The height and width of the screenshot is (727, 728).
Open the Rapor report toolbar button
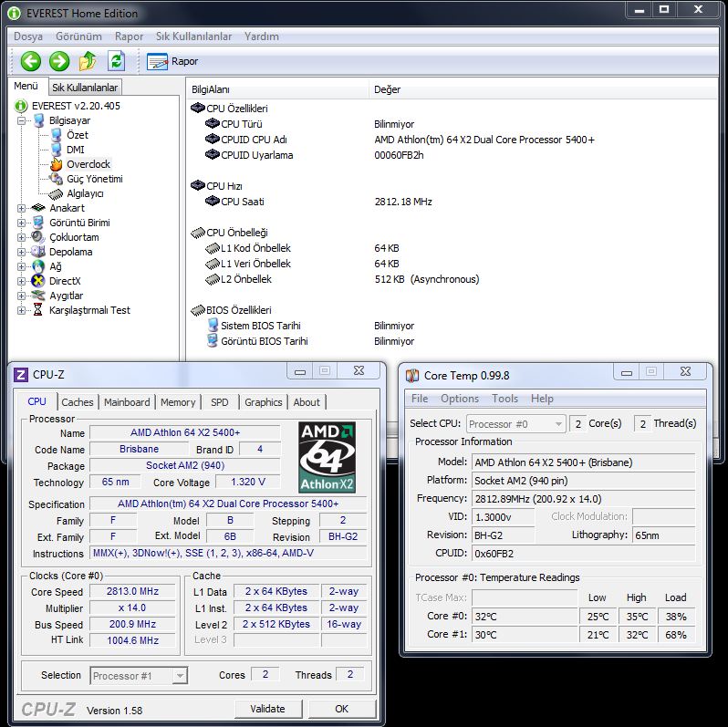[x=172, y=61]
